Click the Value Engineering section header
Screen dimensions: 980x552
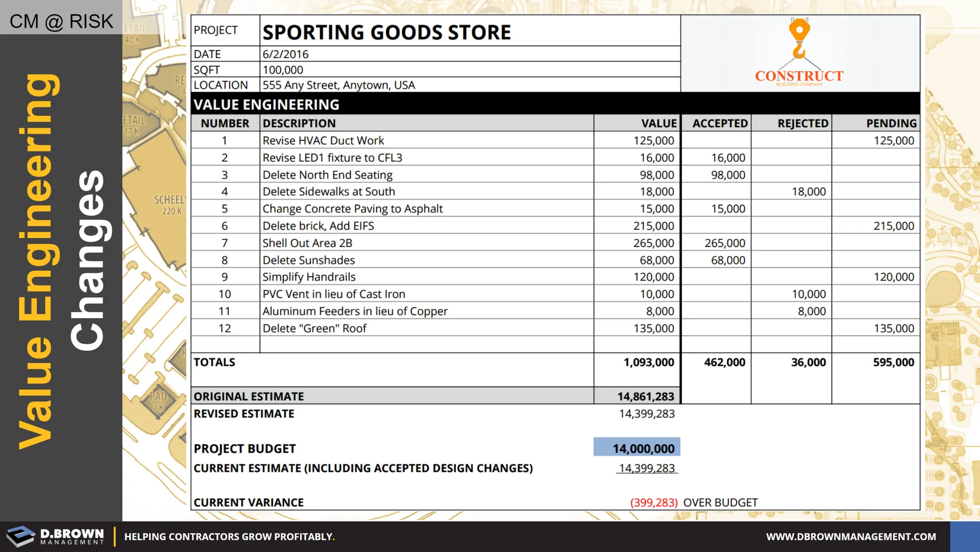pos(266,105)
